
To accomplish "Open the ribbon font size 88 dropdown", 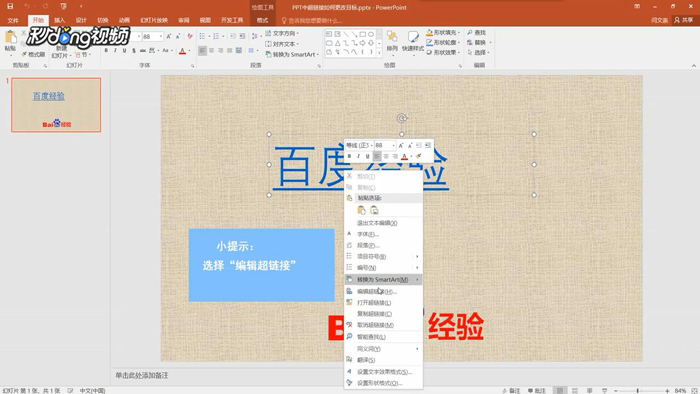I will click(161, 36).
